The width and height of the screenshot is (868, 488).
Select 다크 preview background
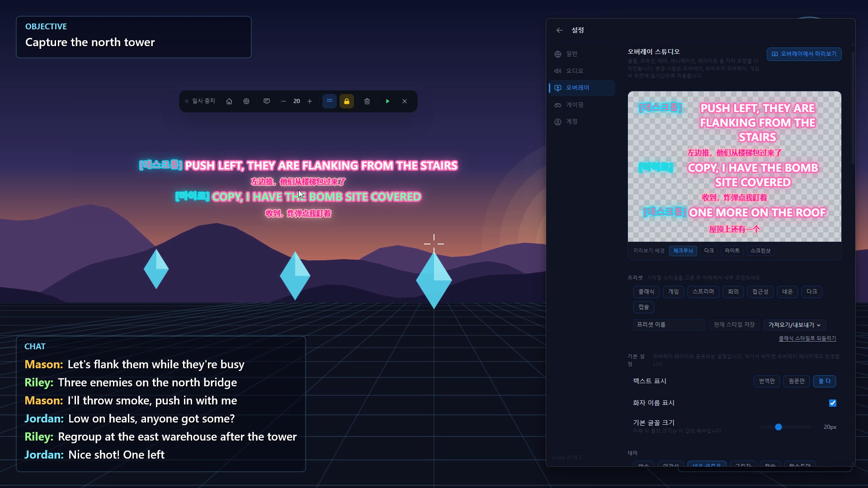point(709,251)
